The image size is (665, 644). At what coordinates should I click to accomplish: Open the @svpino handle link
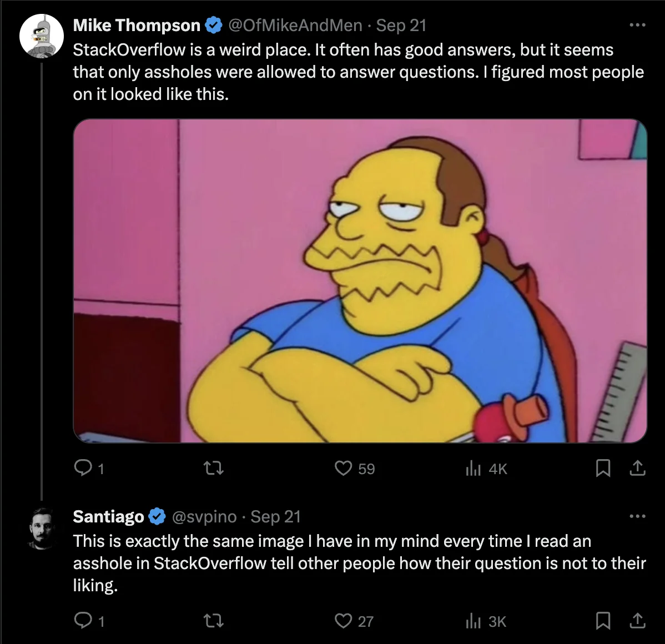coord(204,517)
